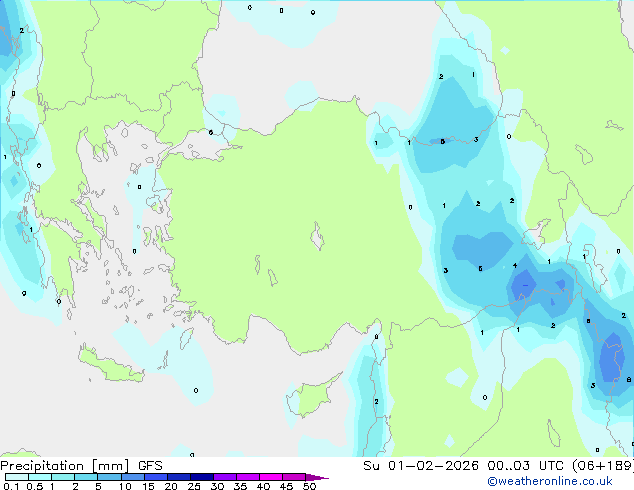Click the legend value label '15'
Screen dimensions: 634x490
(148, 486)
